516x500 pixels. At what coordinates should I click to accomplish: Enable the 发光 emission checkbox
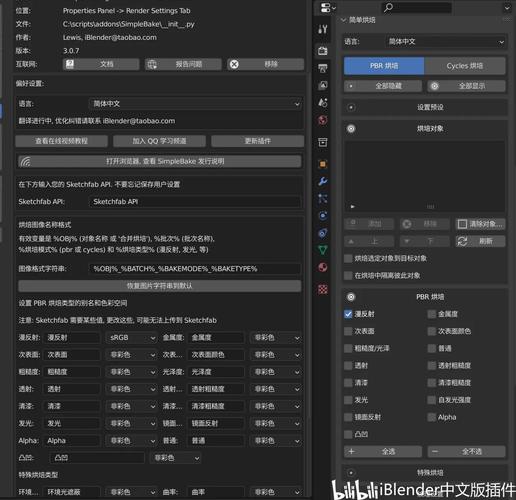[x=348, y=400]
